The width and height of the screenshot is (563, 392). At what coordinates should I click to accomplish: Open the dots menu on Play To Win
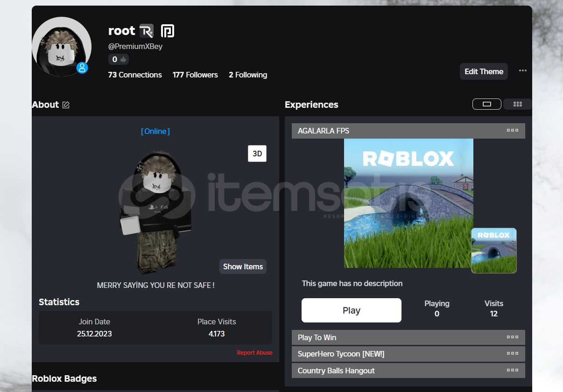click(x=513, y=337)
